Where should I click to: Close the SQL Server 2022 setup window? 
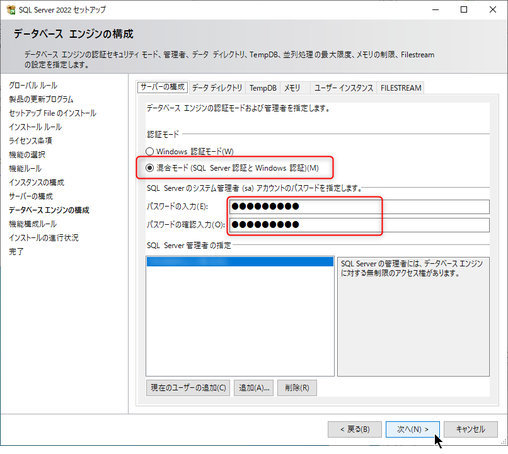coord(493,10)
